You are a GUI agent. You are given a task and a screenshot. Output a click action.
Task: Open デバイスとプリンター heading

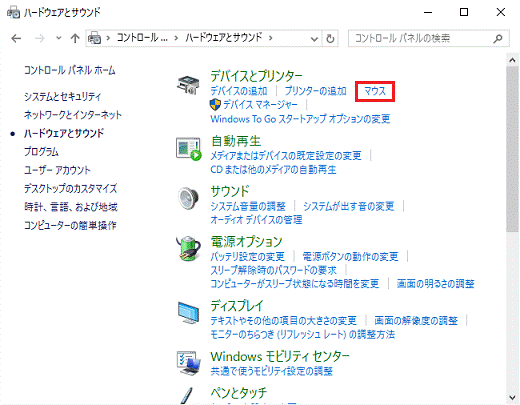(x=256, y=76)
